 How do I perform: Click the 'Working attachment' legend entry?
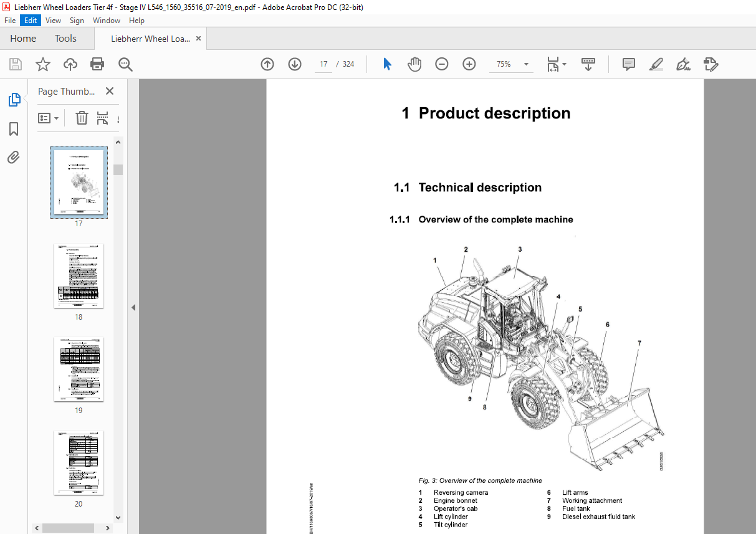(591, 500)
